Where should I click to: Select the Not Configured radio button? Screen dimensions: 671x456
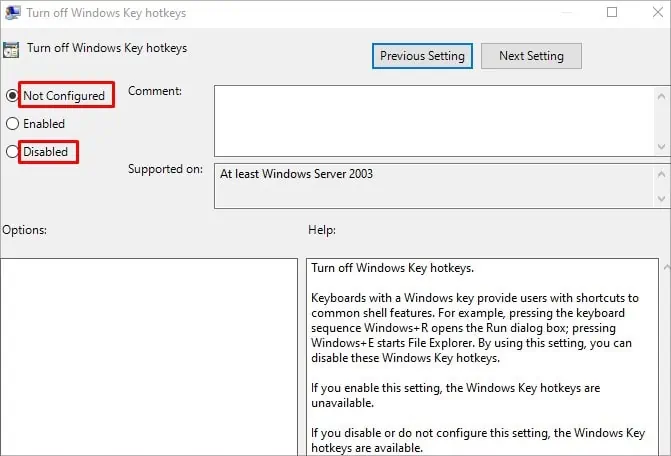[x=12, y=96]
